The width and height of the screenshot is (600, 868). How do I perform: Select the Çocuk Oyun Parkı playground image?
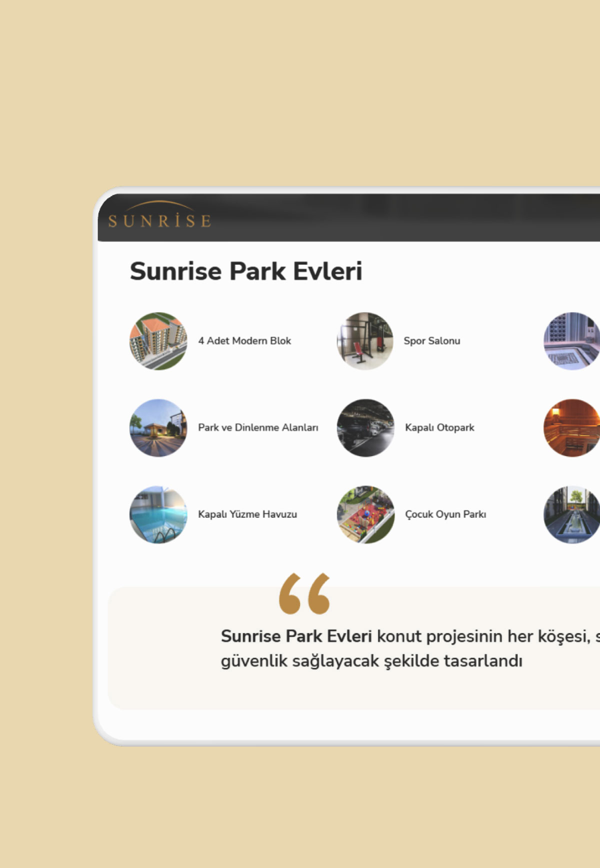point(365,514)
